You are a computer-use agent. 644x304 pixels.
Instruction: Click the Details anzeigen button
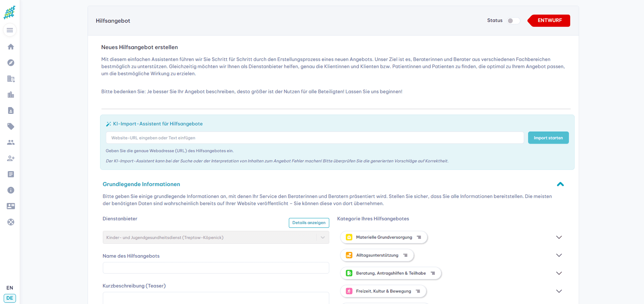pos(309,223)
